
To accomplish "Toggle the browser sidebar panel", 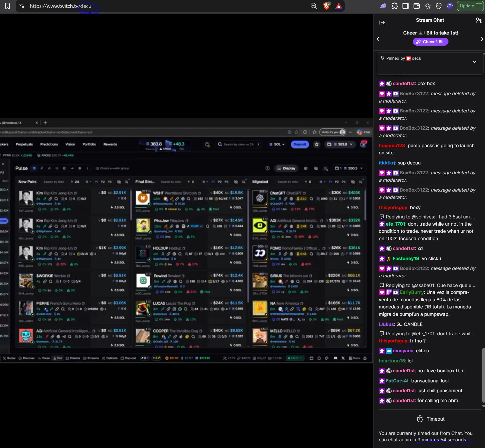I will click(x=405, y=6).
